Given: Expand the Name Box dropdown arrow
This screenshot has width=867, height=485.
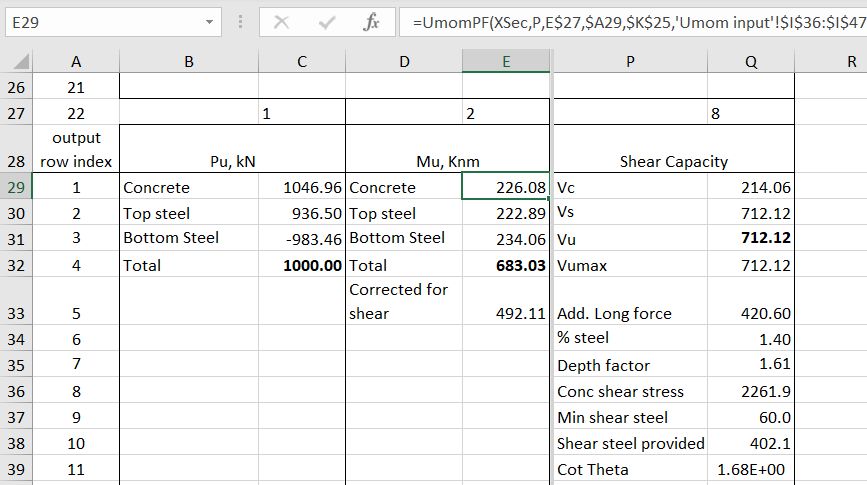Looking at the screenshot, I should click(x=209, y=21).
